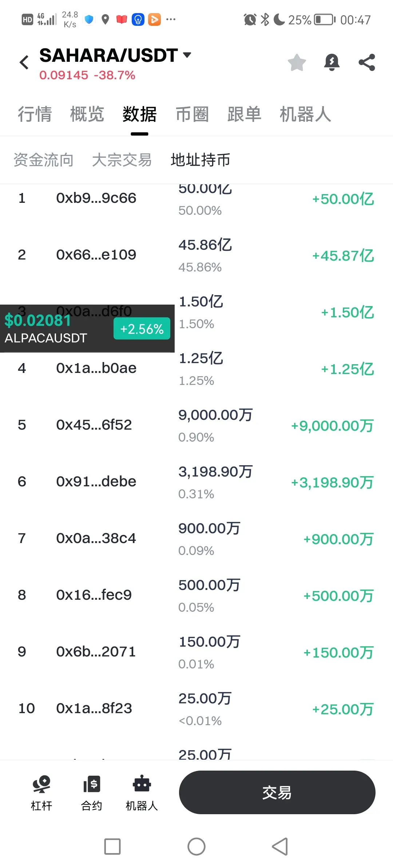The height and width of the screenshot is (868, 393).
Task: Tap the 交易 trade button
Action: [277, 792]
